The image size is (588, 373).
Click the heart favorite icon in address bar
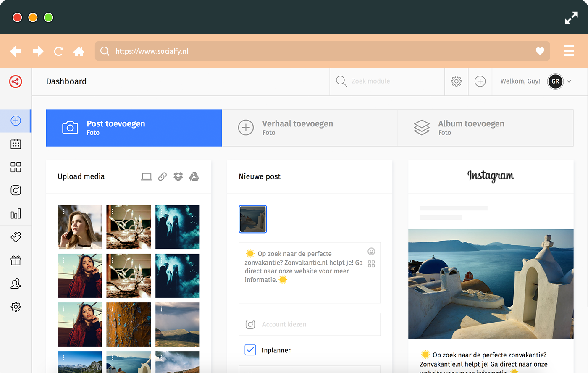540,51
